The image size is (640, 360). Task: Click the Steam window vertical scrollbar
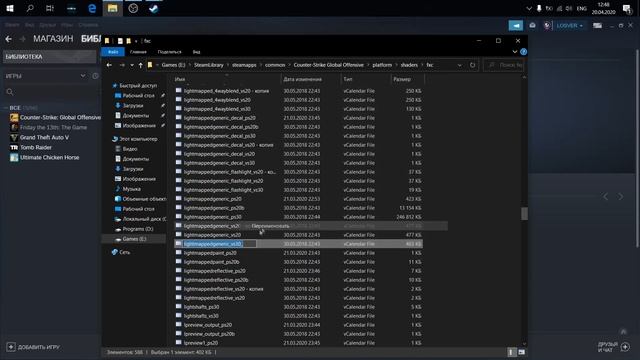point(637,148)
